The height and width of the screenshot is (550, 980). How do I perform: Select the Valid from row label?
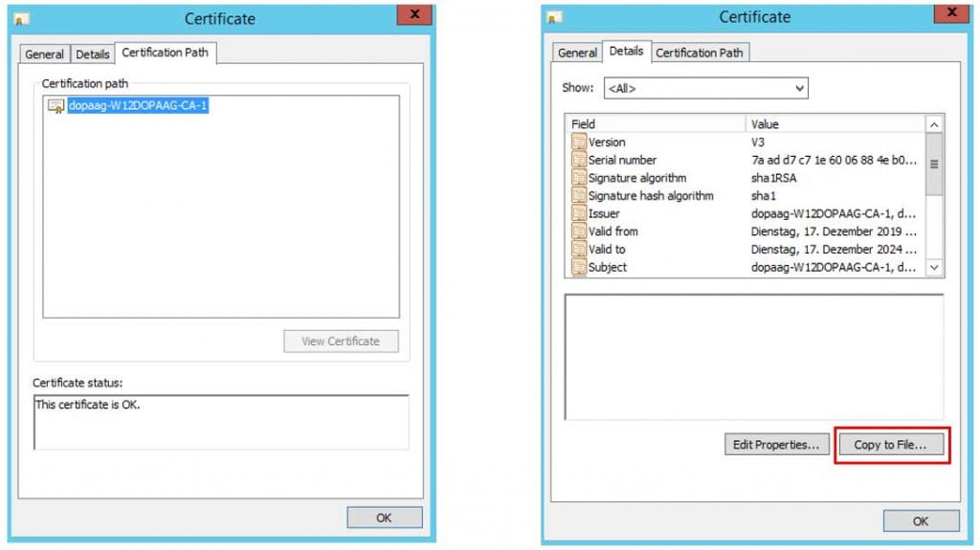(x=613, y=231)
